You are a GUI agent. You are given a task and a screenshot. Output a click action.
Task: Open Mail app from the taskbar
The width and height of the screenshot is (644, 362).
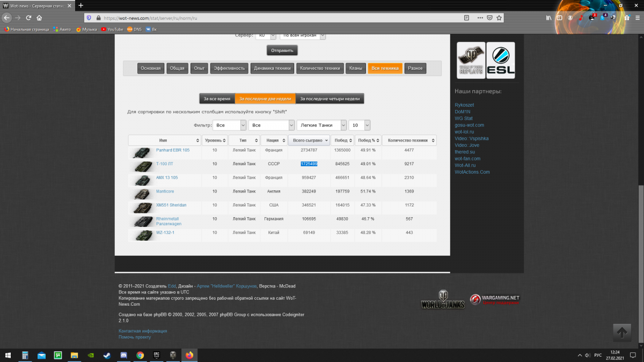point(41,355)
